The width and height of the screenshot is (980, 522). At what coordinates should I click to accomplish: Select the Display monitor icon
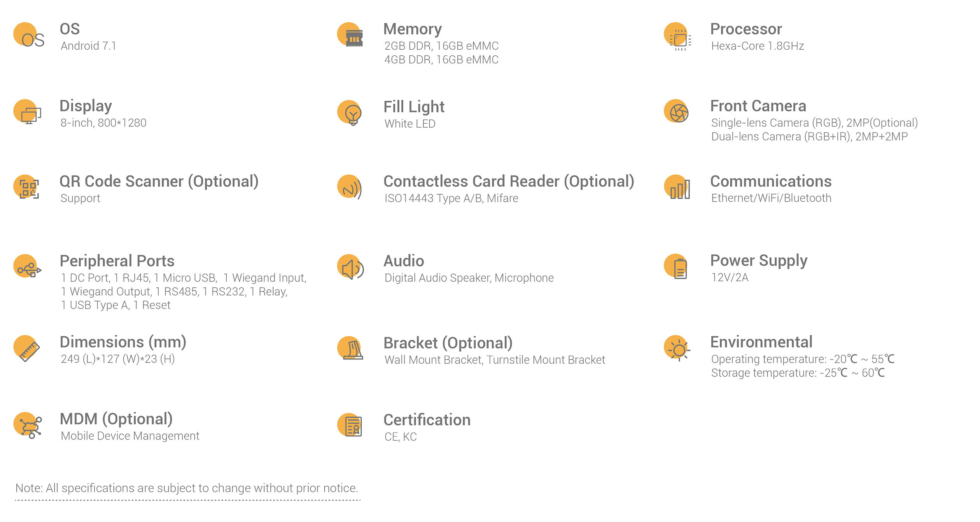pos(27,112)
